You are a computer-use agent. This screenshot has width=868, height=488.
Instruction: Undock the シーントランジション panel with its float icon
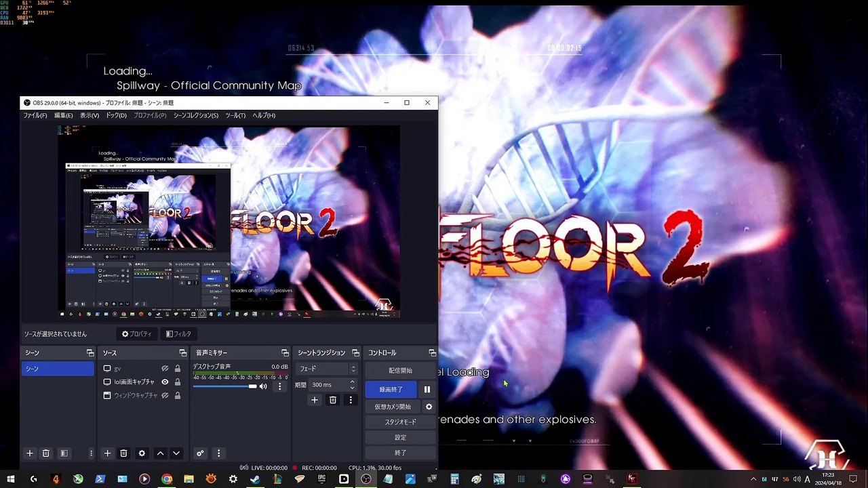pos(355,353)
